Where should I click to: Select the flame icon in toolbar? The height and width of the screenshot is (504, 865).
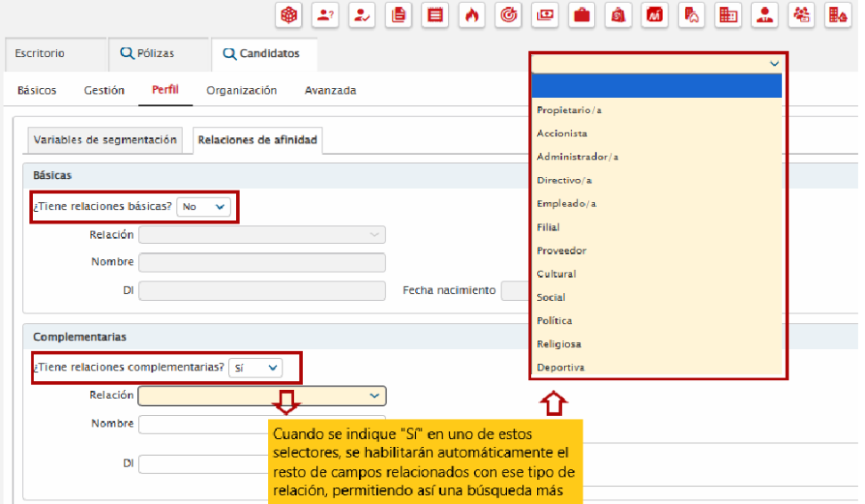coord(471,15)
